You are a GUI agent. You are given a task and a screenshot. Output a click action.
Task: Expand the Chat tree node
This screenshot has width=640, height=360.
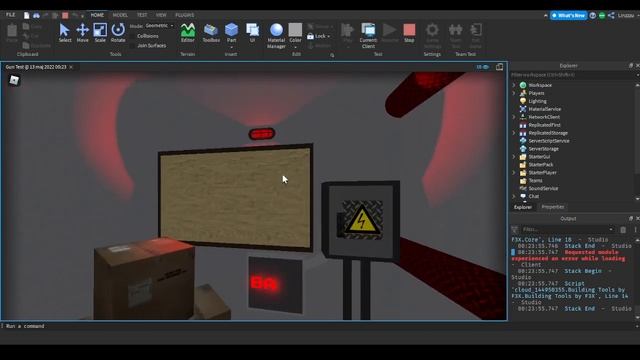click(x=514, y=196)
